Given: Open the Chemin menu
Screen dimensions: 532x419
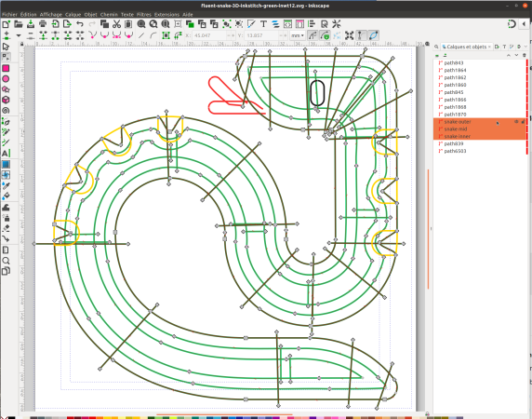Looking at the screenshot, I should pyautogui.click(x=109, y=15).
